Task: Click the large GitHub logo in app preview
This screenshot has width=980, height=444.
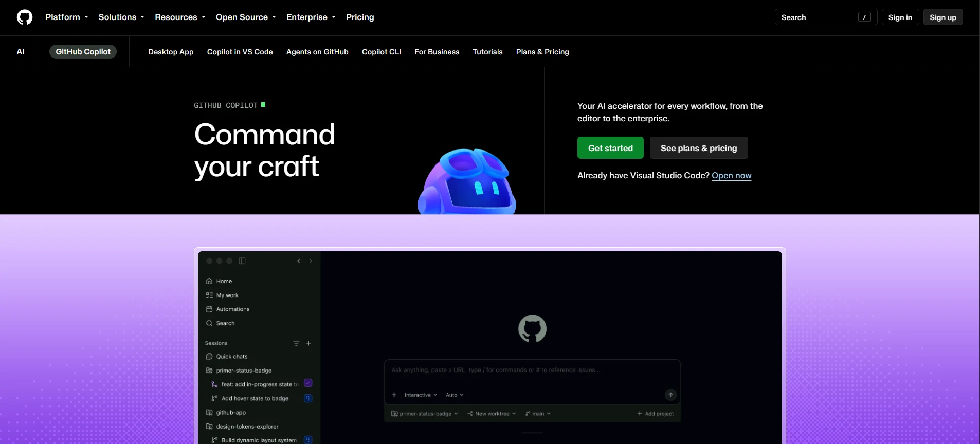Action: click(x=532, y=328)
